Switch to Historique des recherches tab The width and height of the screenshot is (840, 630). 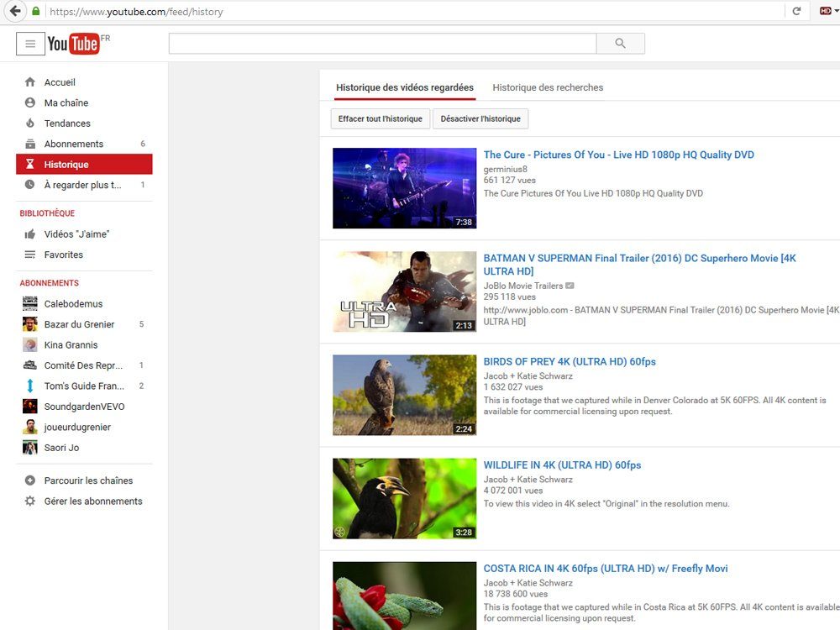click(548, 87)
